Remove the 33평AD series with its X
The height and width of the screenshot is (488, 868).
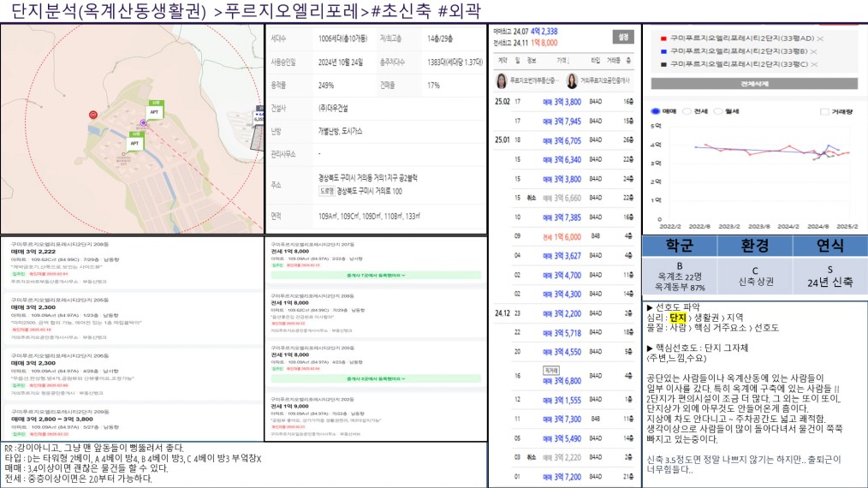coord(820,39)
